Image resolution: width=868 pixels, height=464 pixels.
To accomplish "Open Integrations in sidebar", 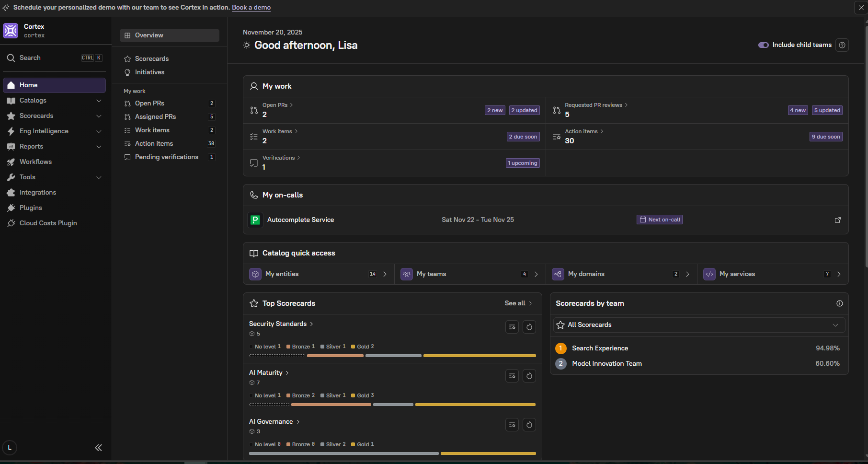I will (x=54, y=193).
